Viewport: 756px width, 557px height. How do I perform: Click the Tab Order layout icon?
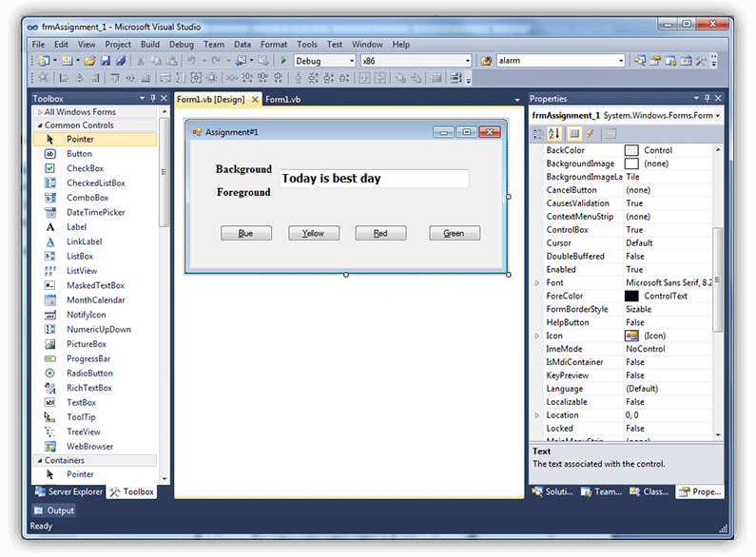point(456,78)
